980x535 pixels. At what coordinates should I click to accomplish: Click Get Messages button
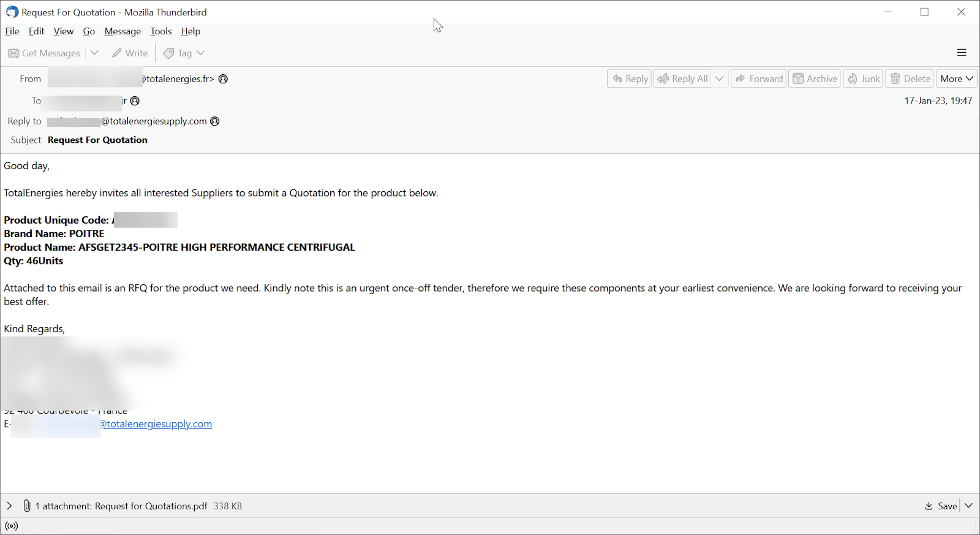[44, 53]
